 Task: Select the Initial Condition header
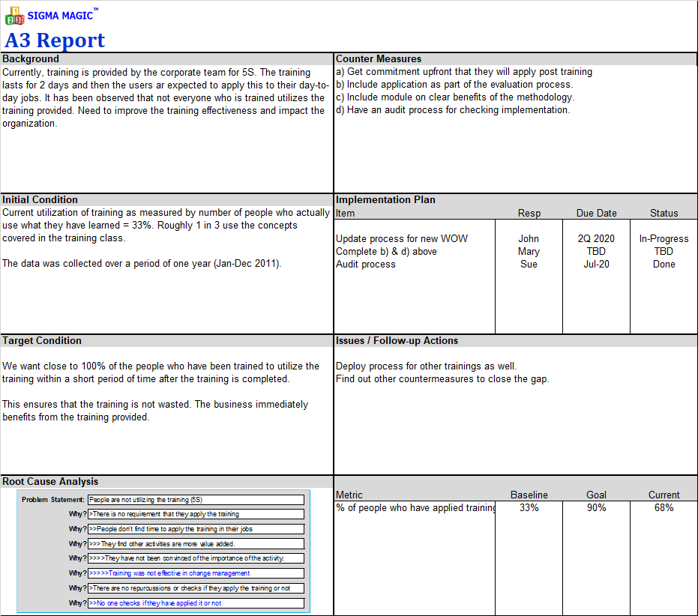click(x=39, y=199)
